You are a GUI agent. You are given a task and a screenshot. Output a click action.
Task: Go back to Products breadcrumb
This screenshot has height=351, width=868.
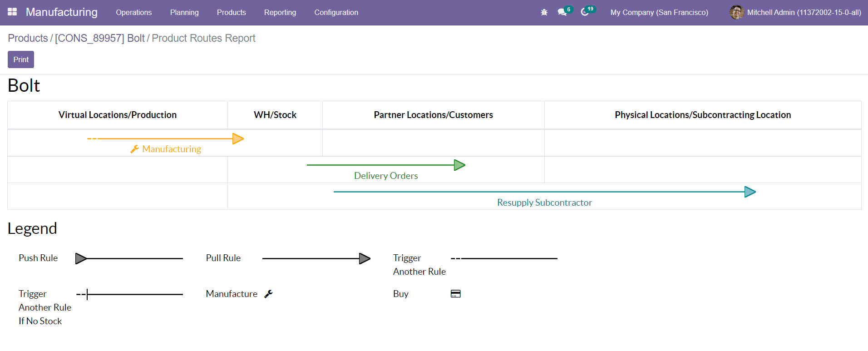point(28,38)
